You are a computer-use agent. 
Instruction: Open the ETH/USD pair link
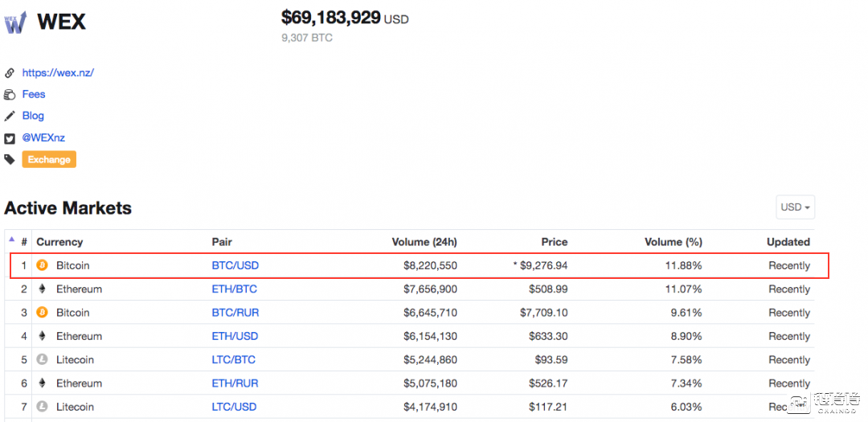tap(235, 336)
